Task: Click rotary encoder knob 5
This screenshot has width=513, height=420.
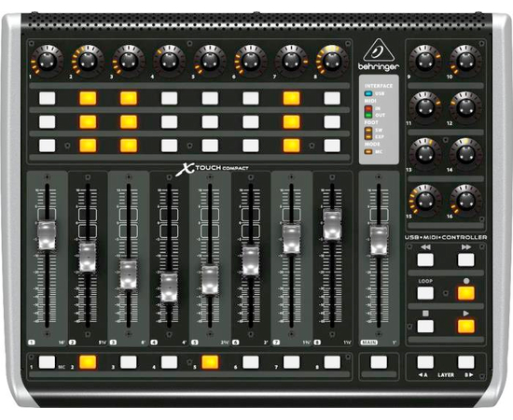Action: (210, 61)
